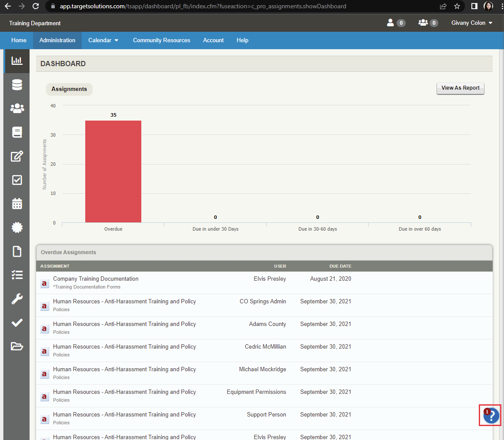504x440 pixels.
Task: Open the folder icon at sidebar bottom
Action: click(x=17, y=346)
